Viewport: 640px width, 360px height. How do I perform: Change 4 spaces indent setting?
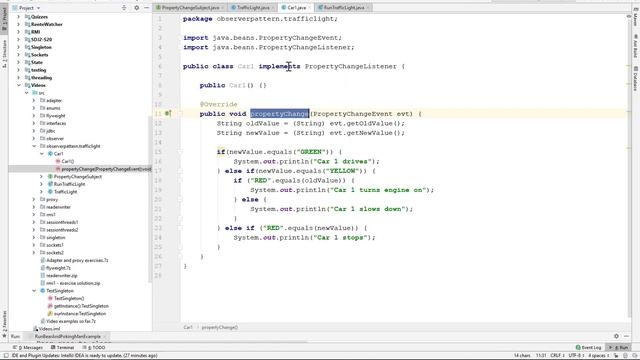598,356
